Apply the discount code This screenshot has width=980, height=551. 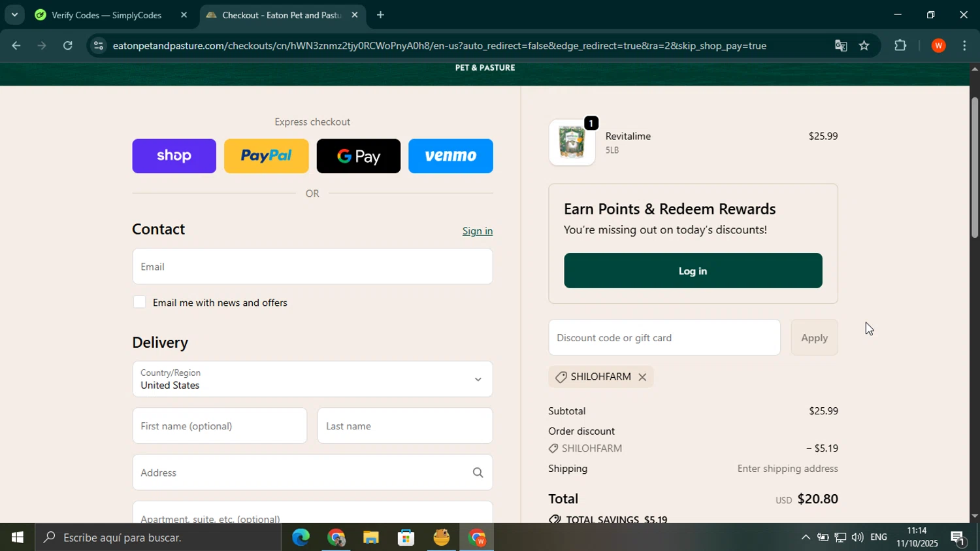pos(814,337)
